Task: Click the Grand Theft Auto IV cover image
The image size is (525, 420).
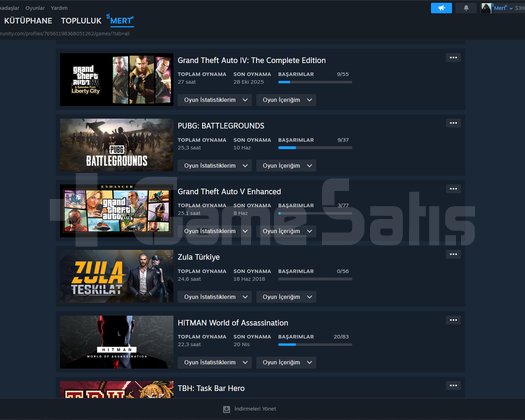Action: tap(117, 79)
